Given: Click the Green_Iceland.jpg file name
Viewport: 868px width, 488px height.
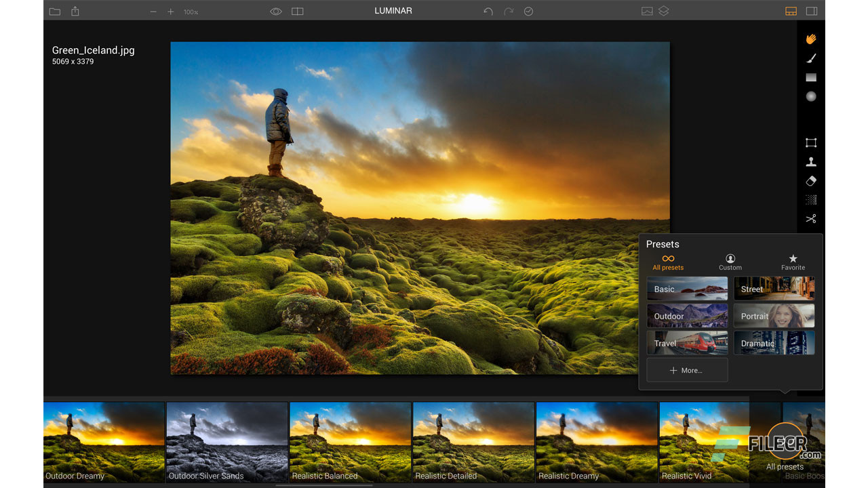Looking at the screenshot, I should click(x=93, y=50).
